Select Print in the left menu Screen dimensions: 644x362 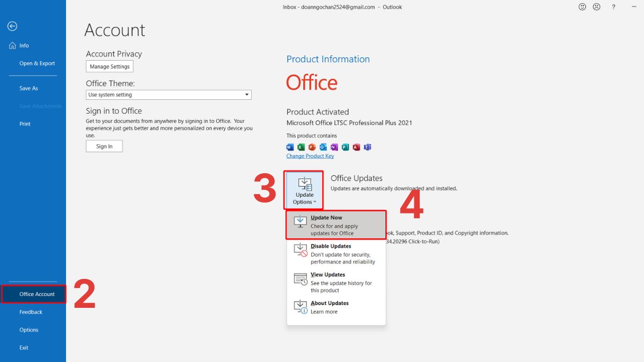pyautogui.click(x=25, y=124)
